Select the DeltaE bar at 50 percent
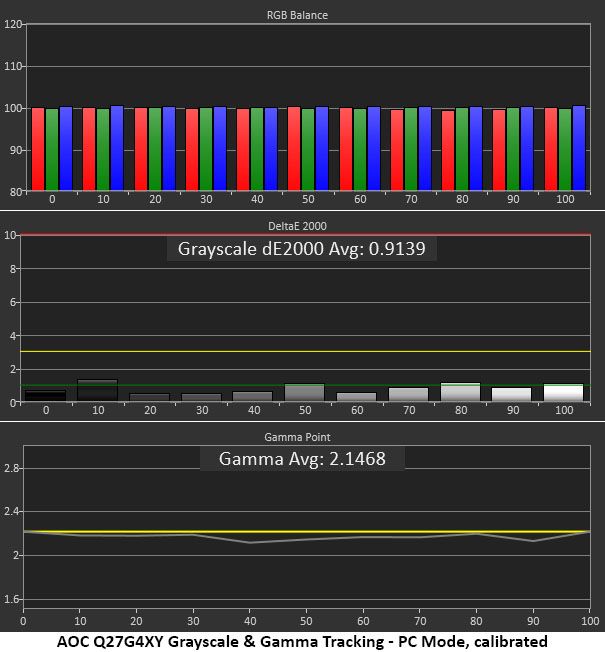The width and height of the screenshot is (605, 652). pyautogui.click(x=304, y=393)
